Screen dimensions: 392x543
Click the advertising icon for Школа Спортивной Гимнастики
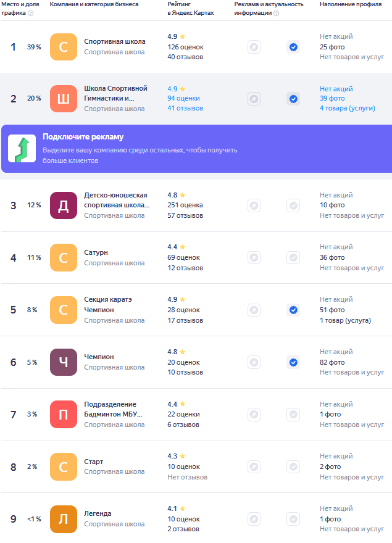(x=254, y=99)
